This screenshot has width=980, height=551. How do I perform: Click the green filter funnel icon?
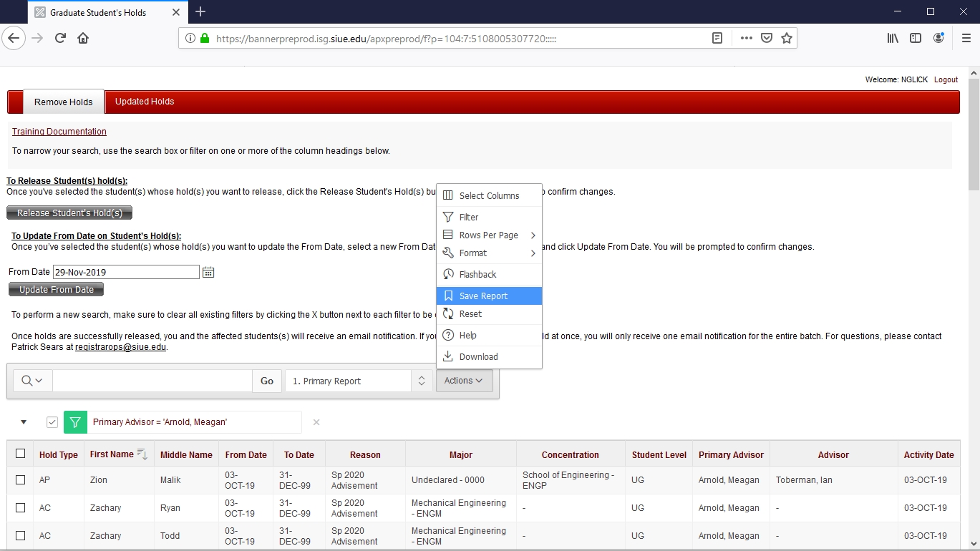point(75,422)
